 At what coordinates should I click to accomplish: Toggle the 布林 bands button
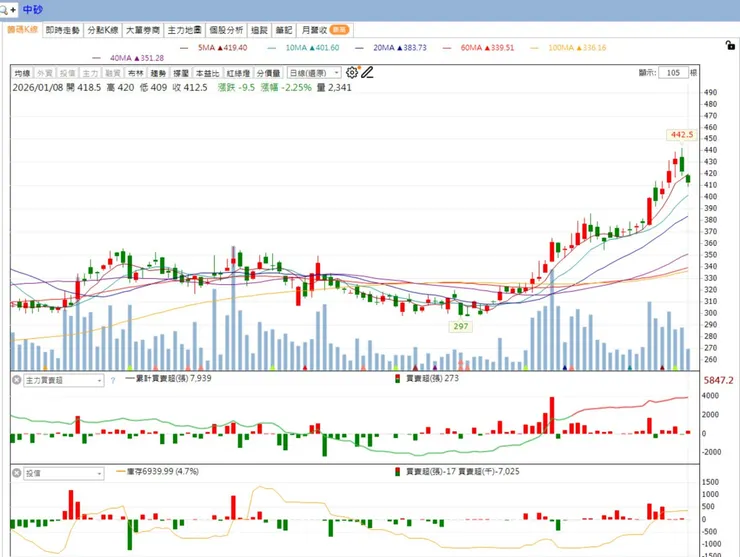coord(135,73)
